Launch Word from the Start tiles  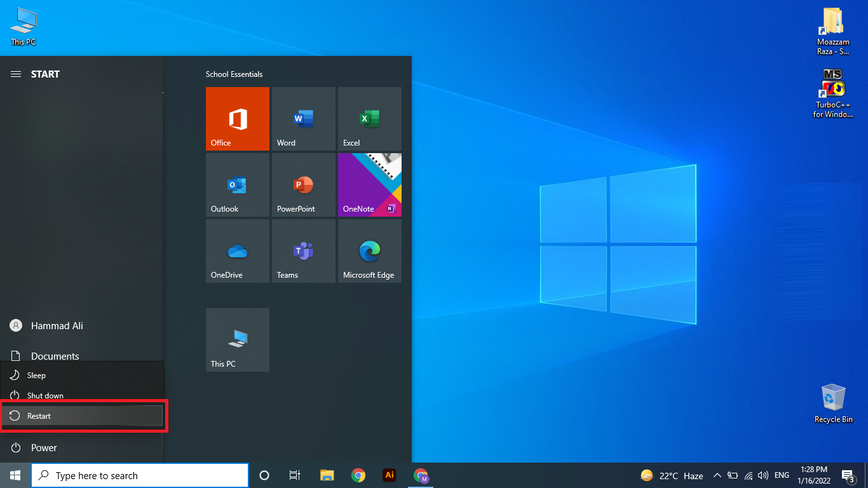[304, 119]
